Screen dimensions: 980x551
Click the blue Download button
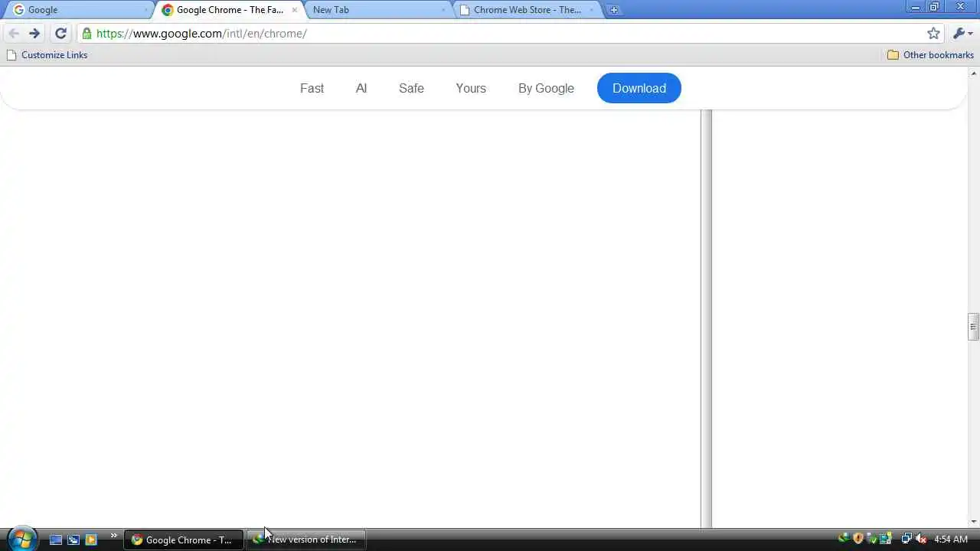639,88
